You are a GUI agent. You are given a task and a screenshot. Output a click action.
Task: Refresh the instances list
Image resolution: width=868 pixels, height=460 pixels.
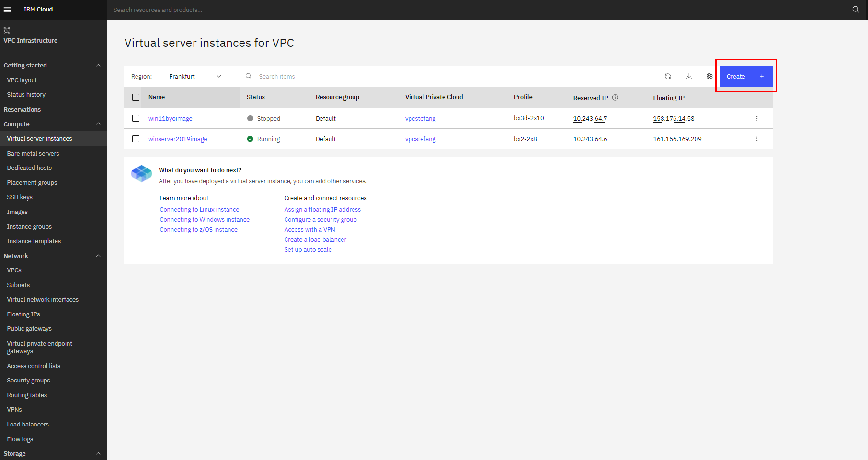coord(668,76)
